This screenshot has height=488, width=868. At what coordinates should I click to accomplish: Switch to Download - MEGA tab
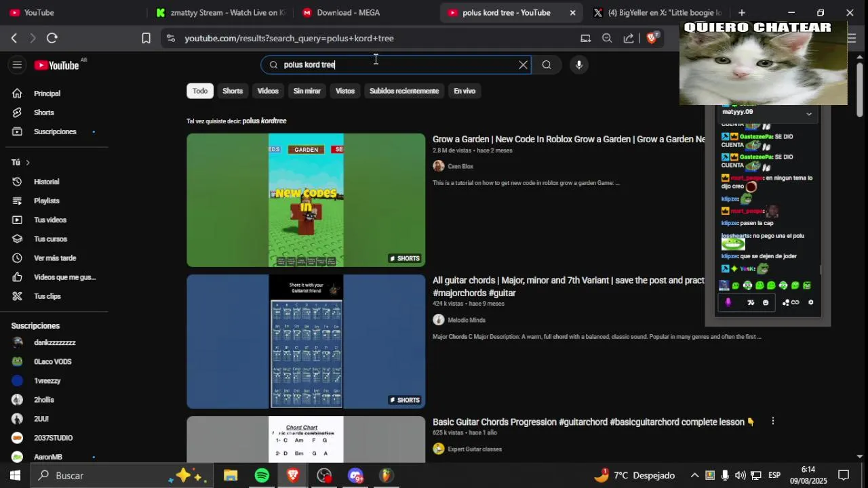point(348,13)
